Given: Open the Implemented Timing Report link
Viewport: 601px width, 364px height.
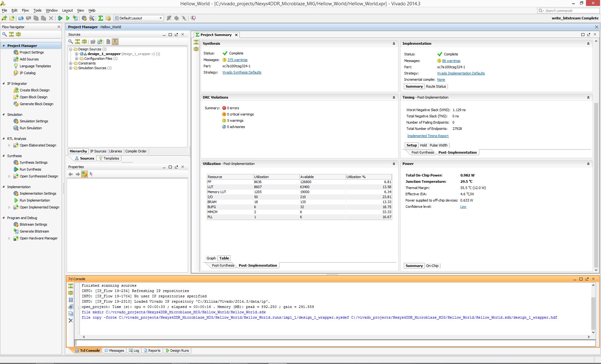Looking at the screenshot, I should point(428,136).
